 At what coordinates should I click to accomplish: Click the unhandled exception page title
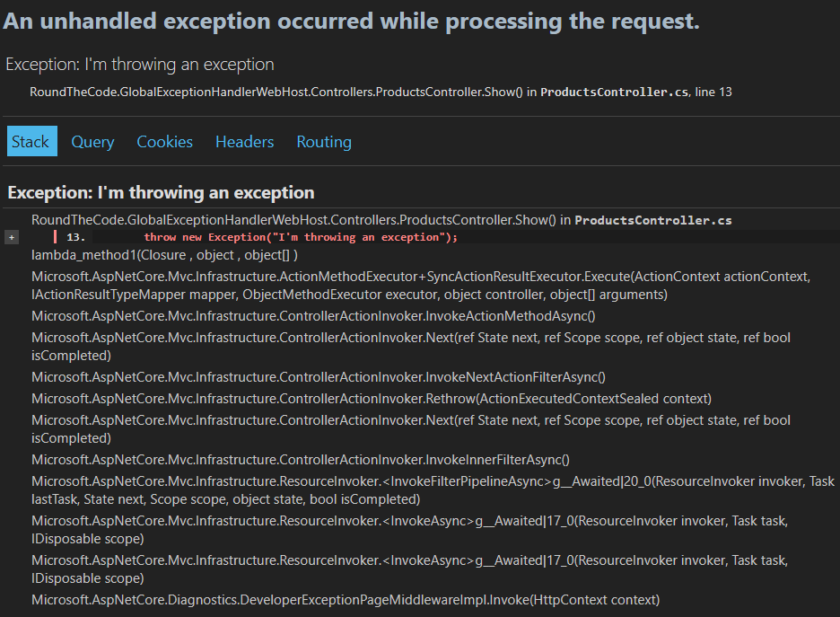point(350,21)
